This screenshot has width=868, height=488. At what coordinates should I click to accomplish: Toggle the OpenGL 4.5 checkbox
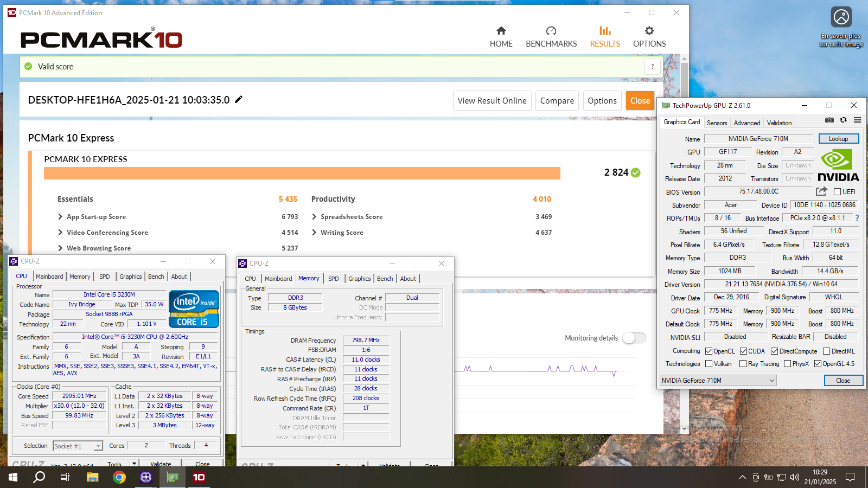pyautogui.click(x=818, y=364)
